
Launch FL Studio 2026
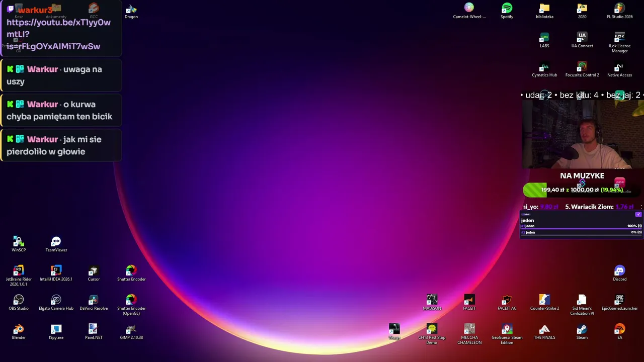pos(619,11)
